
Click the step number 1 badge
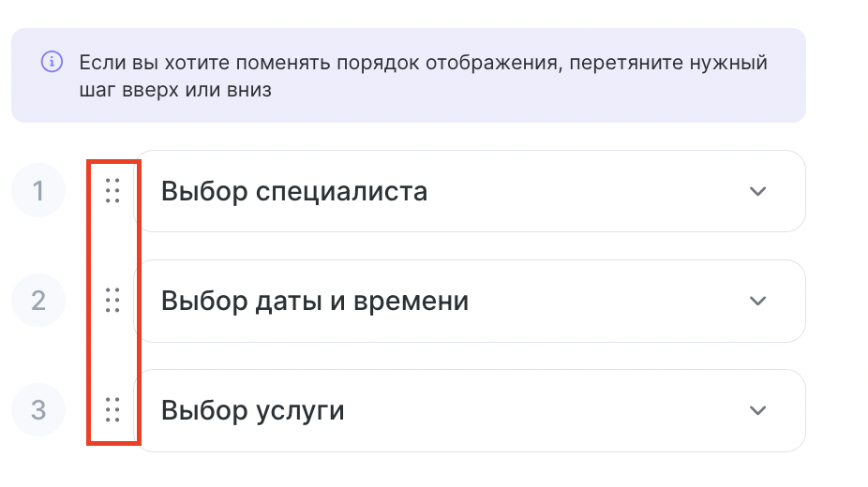click(x=38, y=191)
